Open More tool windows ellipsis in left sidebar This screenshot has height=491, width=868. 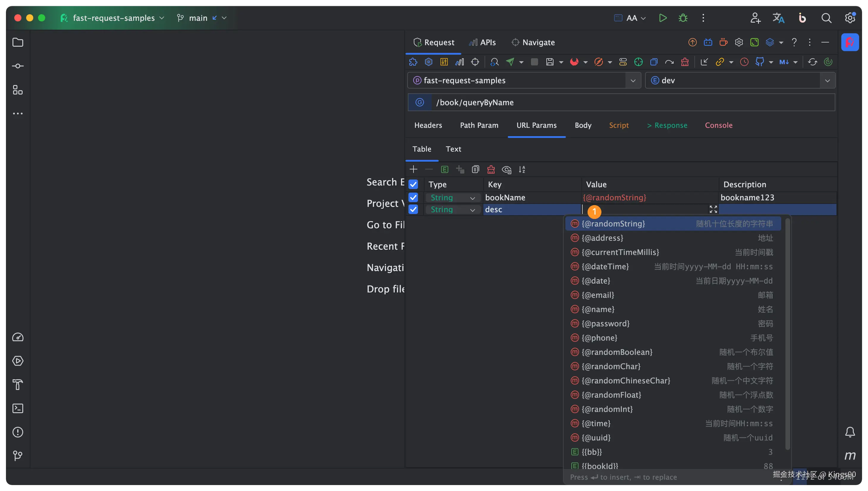[x=18, y=113]
